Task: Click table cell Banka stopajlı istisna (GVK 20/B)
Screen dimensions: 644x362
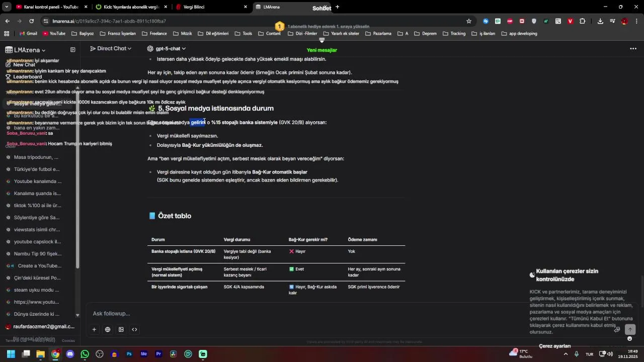Action: pos(184,251)
